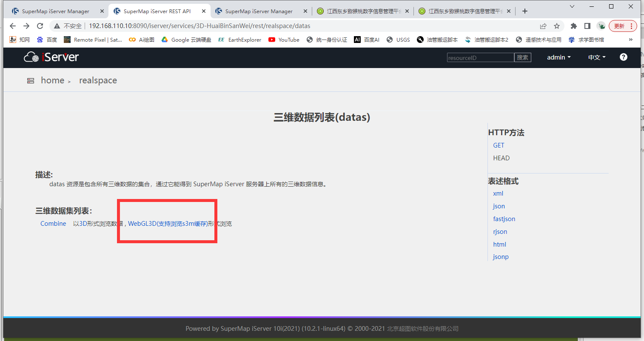Open the jsonp representation format
The image size is (644, 341).
[x=501, y=257]
